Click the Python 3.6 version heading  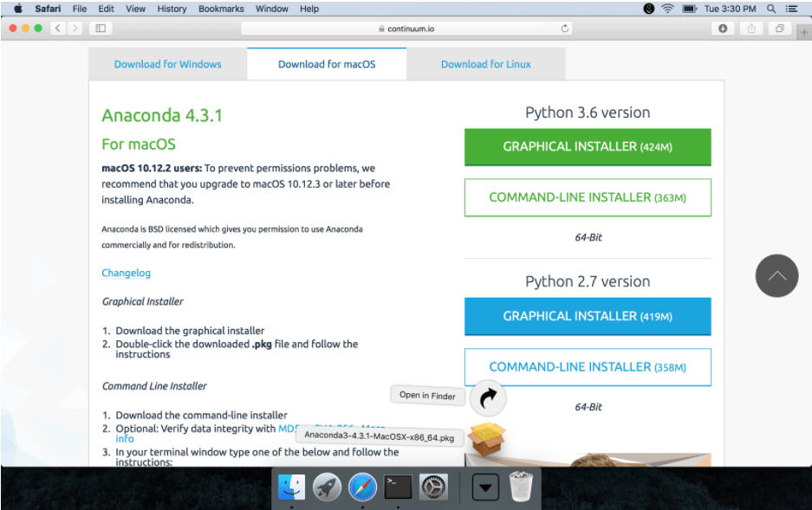click(588, 113)
